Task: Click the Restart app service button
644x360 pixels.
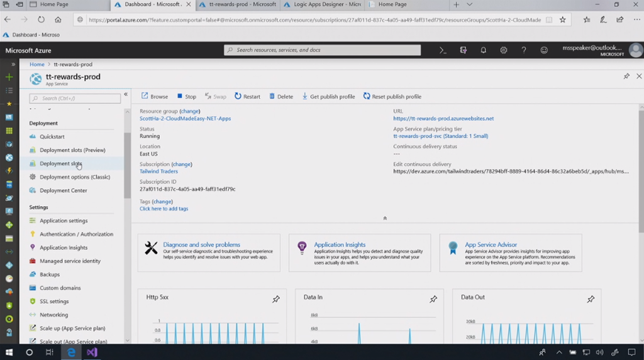Action: click(x=247, y=97)
